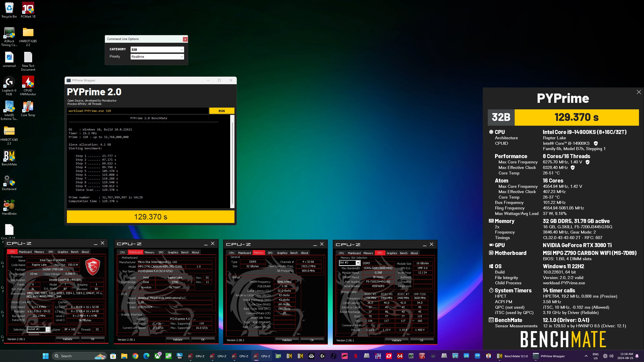
Task: Switch to Mainboard tab in first CPU-Z window
Action: [x=25, y=252]
